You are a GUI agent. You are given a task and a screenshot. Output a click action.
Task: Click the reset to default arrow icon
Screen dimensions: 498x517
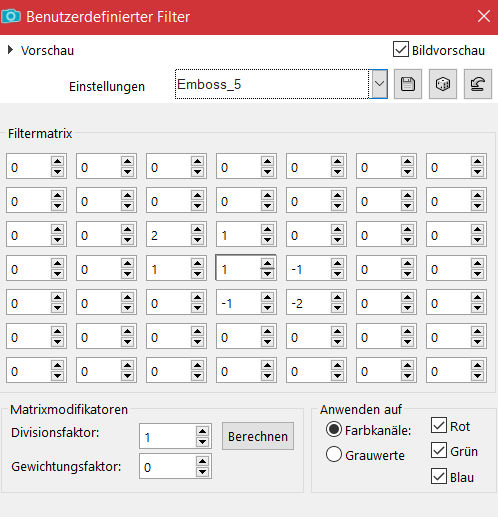[478, 84]
